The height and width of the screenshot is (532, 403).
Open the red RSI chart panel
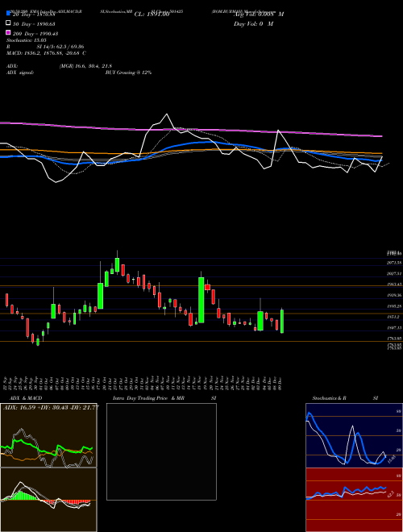click(354, 500)
